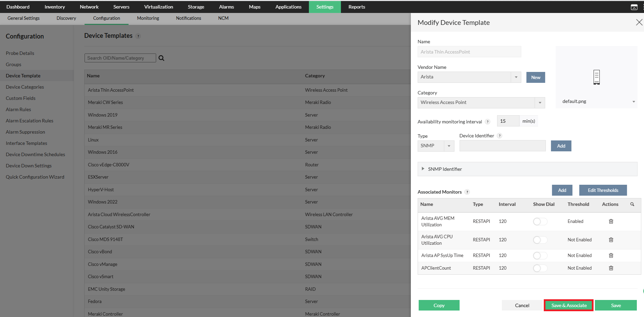Screen dimensions: 644x317
Task: Click the Device Identifier input field
Action: click(x=502, y=146)
